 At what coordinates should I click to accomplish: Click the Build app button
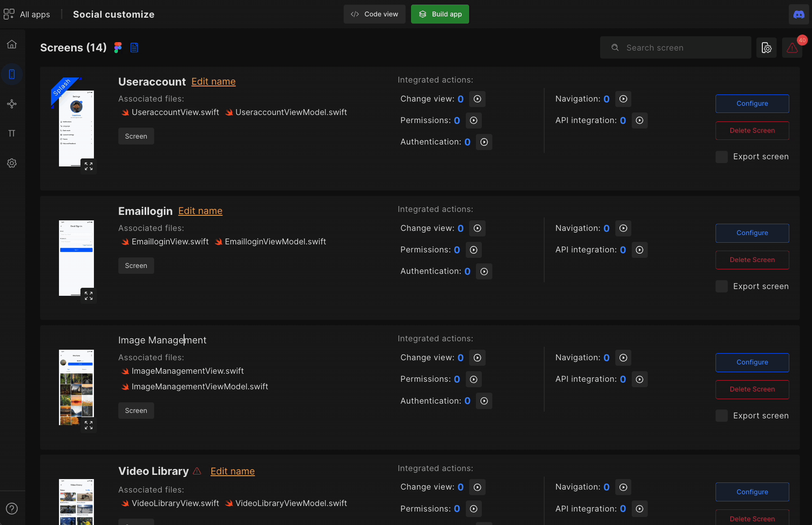pyautogui.click(x=440, y=14)
